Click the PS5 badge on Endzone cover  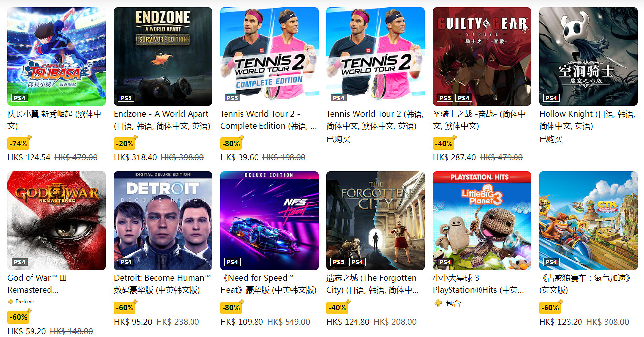126,98
